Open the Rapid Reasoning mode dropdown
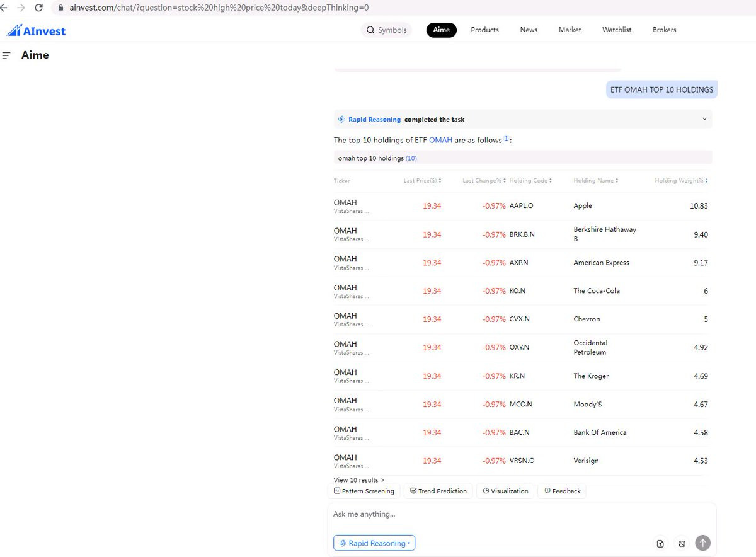This screenshot has height=557, width=756. point(374,543)
